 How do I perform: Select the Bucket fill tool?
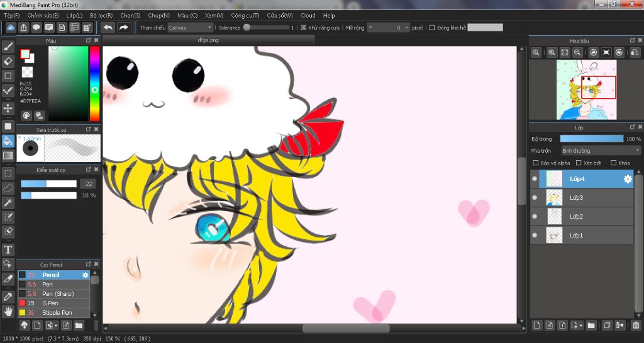click(8, 141)
